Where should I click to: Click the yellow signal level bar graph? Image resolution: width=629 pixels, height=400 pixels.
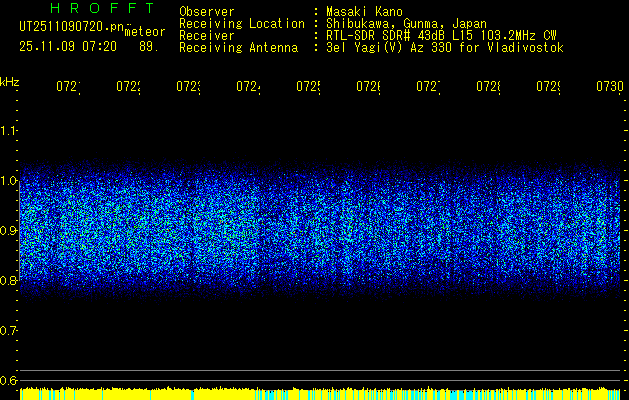[x=320, y=393]
